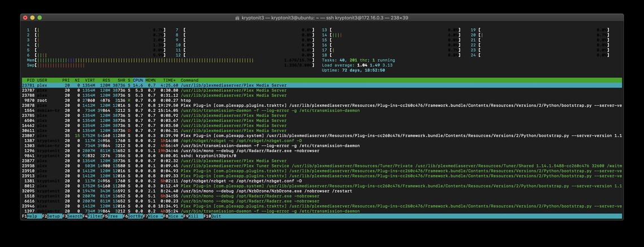The image size is (644, 247).
Task: Click the CPU 14 usage meter
Action: pyautogui.click(x=391, y=36)
